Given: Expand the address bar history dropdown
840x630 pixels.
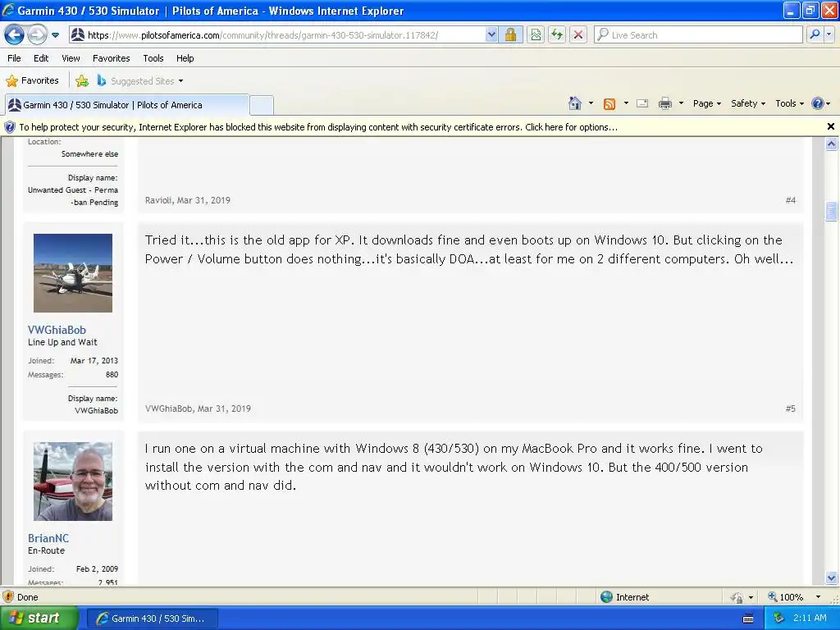Looking at the screenshot, I should tap(491, 35).
